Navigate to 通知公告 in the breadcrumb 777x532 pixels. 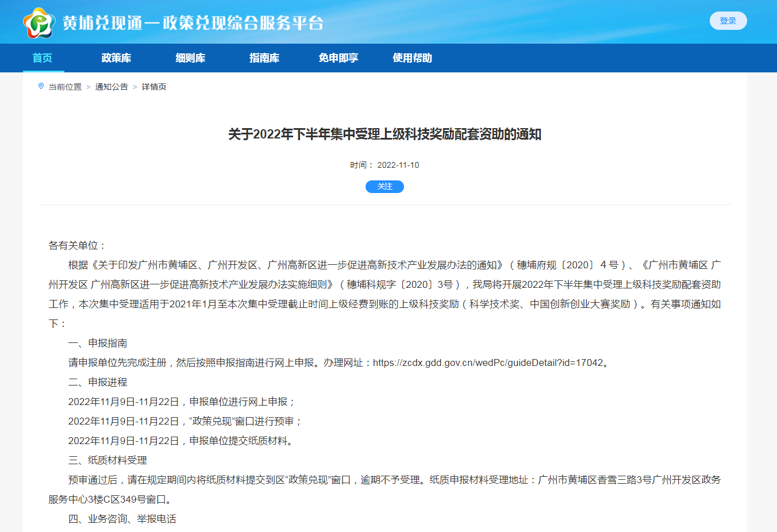[x=111, y=87]
